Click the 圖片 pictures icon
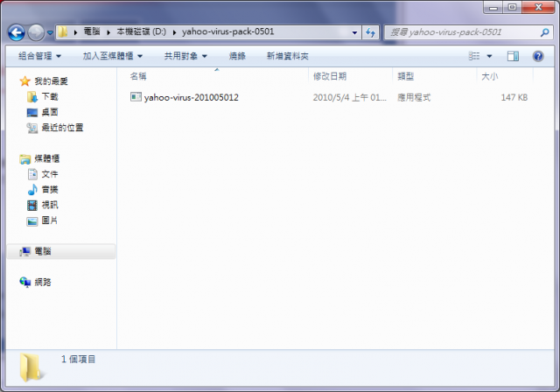560x392 pixels. tap(32, 221)
